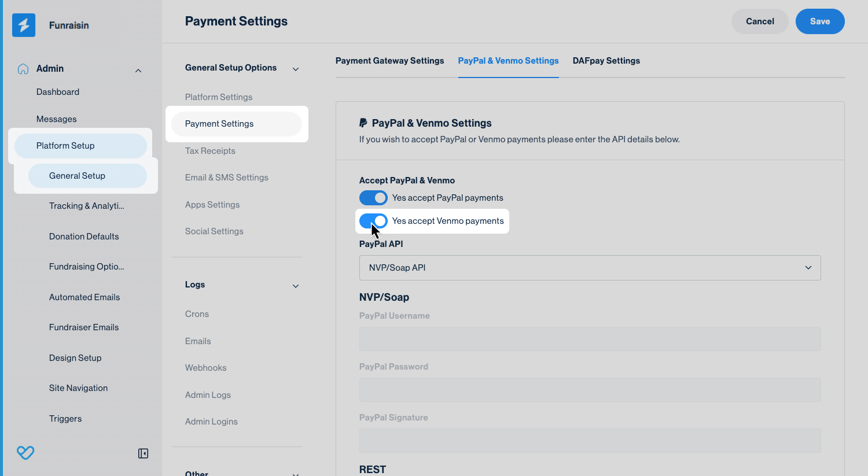Image resolution: width=868 pixels, height=476 pixels.
Task: Click the Funraisin lightning bolt logo
Action: coord(24,25)
